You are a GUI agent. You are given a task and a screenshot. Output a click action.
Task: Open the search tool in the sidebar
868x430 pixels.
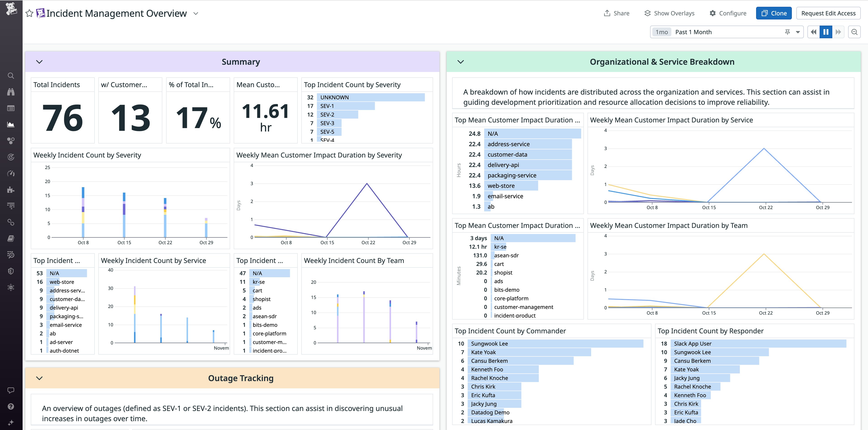pyautogui.click(x=11, y=76)
